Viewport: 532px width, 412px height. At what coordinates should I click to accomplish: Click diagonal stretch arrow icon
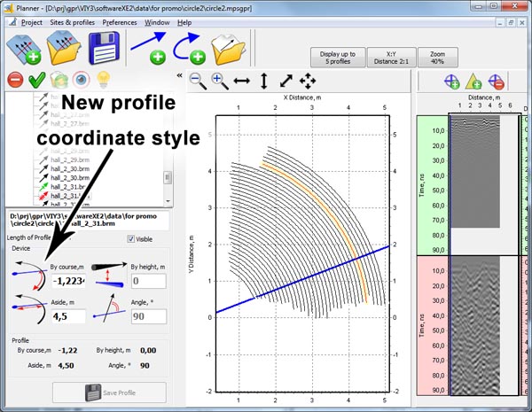(x=286, y=81)
